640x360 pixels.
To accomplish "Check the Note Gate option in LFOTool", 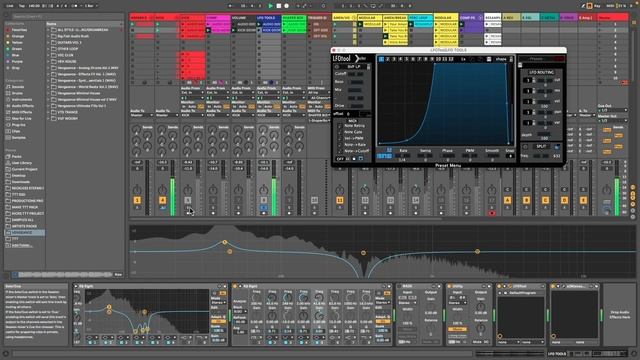I will (340, 132).
